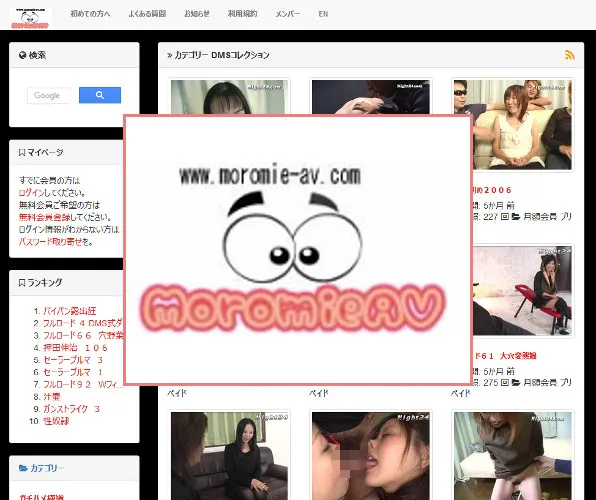The width and height of the screenshot is (596, 500).
Task: Click the folder icon in the 275 回 row
Action: [x=515, y=383]
